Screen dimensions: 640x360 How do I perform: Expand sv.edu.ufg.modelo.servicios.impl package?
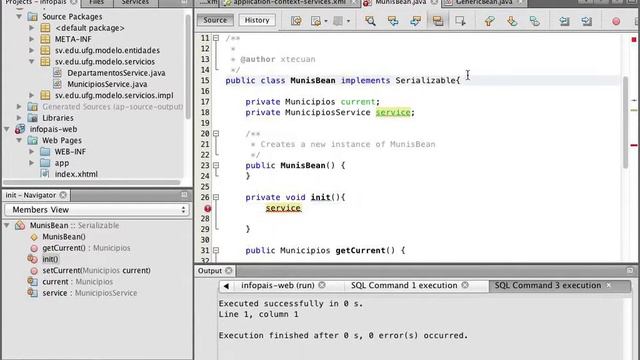point(31,95)
